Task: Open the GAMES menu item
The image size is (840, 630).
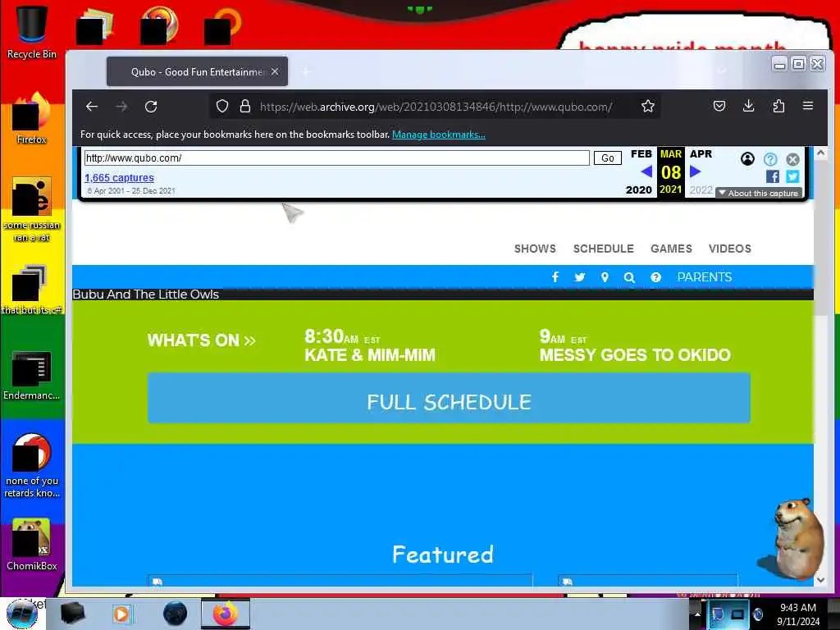Action: click(671, 249)
